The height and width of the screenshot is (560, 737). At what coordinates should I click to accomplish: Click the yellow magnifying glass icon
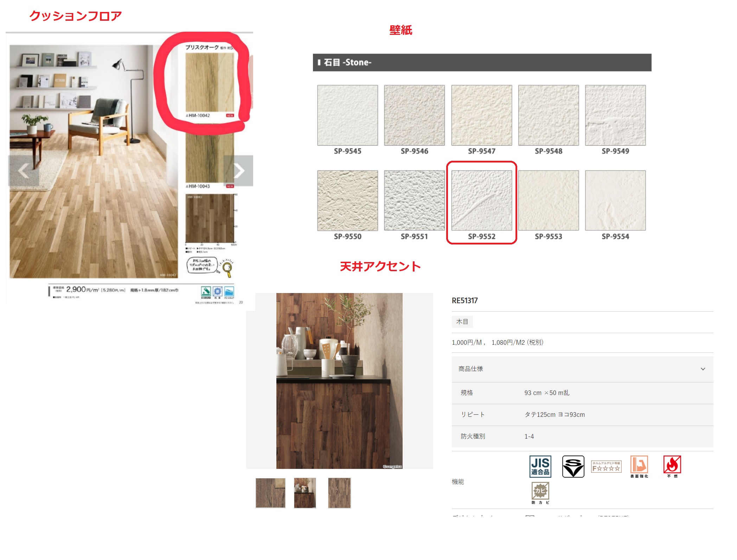(227, 269)
